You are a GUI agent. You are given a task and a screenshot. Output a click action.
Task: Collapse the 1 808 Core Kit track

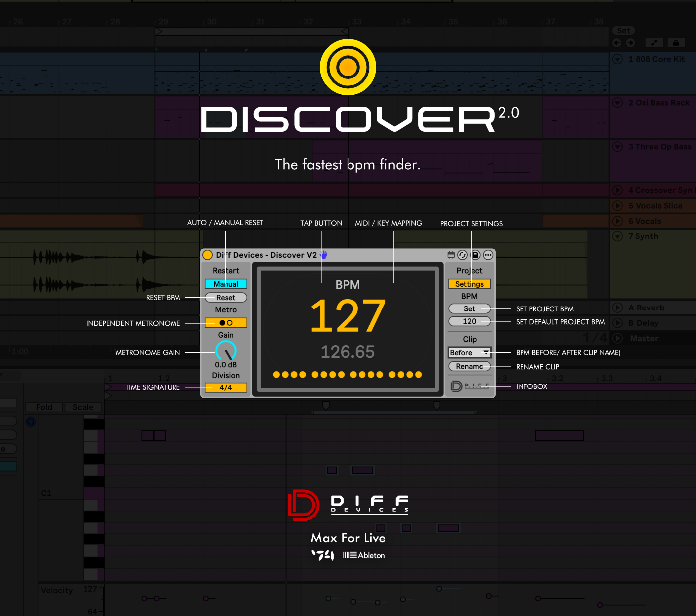tap(618, 59)
